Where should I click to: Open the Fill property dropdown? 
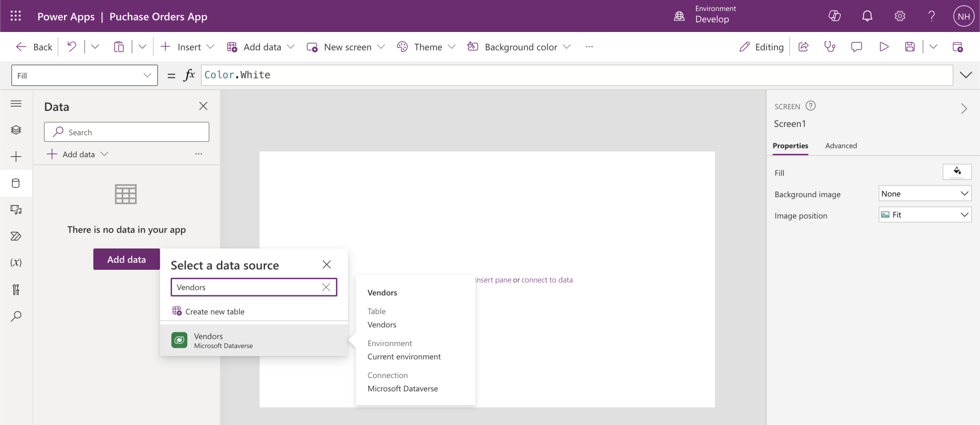[84, 75]
